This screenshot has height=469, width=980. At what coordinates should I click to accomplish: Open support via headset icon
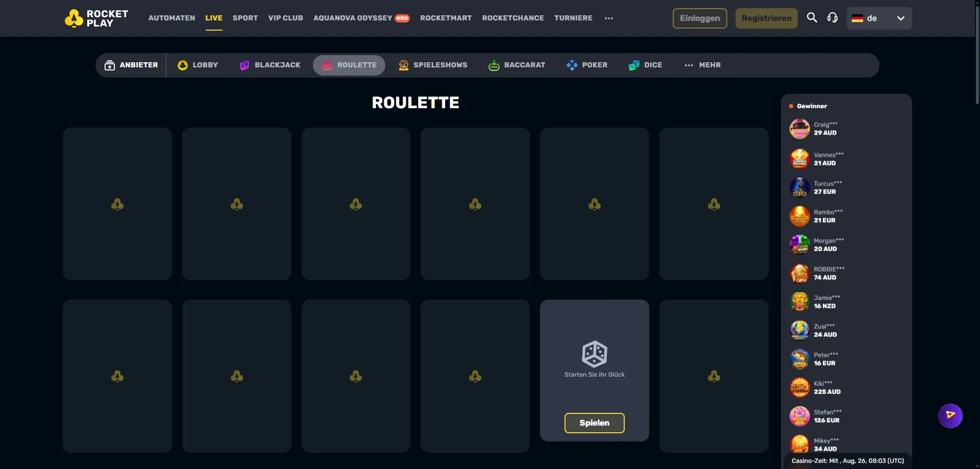(832, 18)
